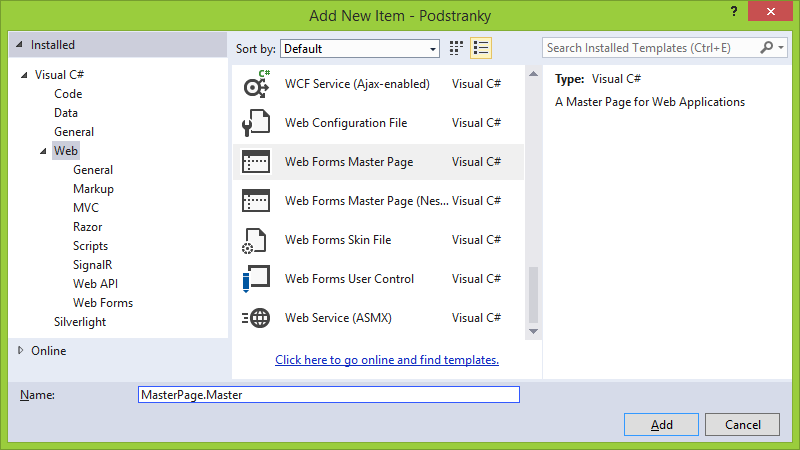Click the Add button

click(x=661, y=424)
